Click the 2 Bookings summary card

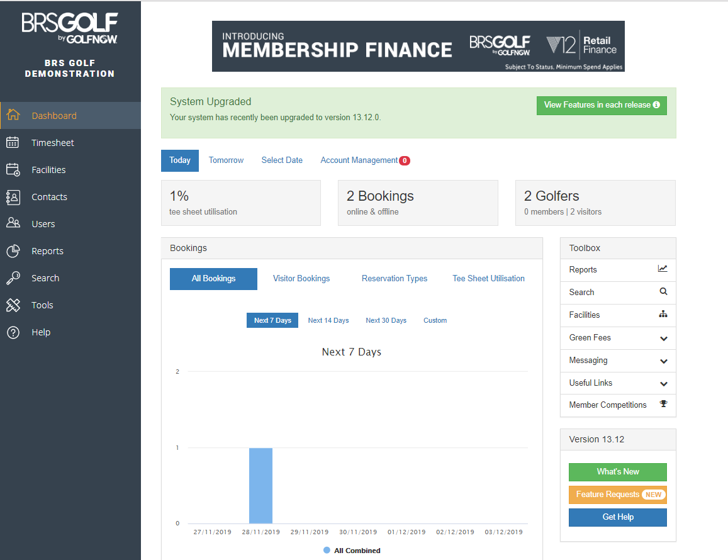click(x=418, y=203)
